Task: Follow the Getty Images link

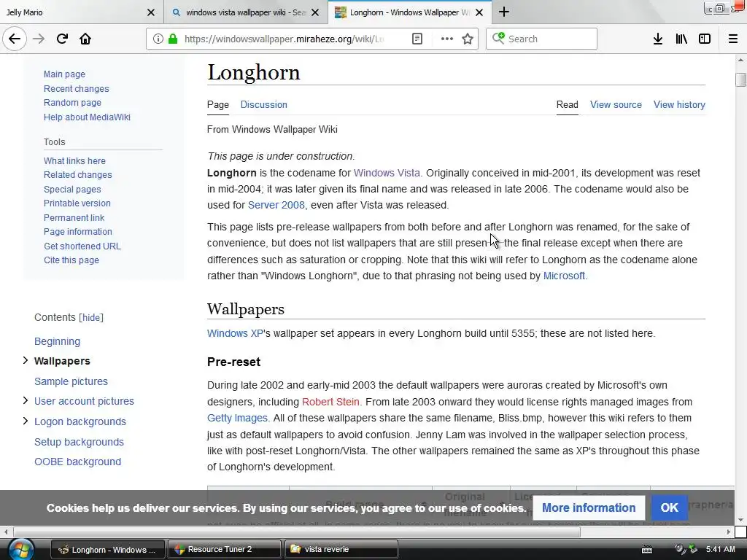Action: 237,418
